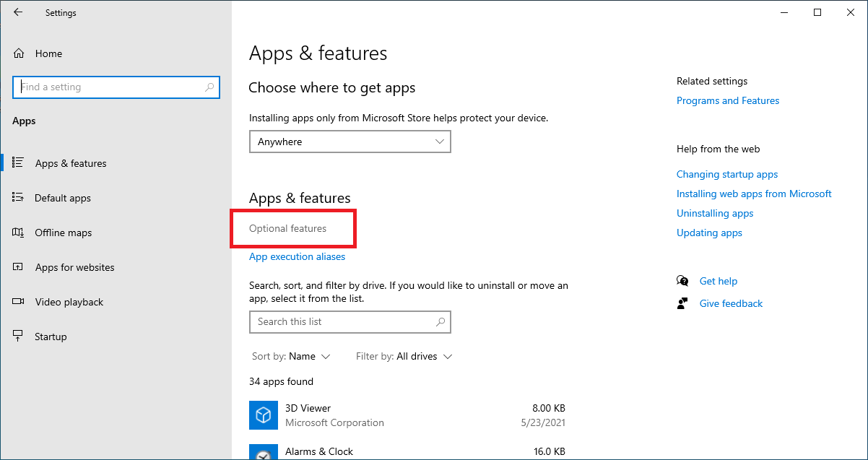Click the back arrow in Settings

pos(18,13)
